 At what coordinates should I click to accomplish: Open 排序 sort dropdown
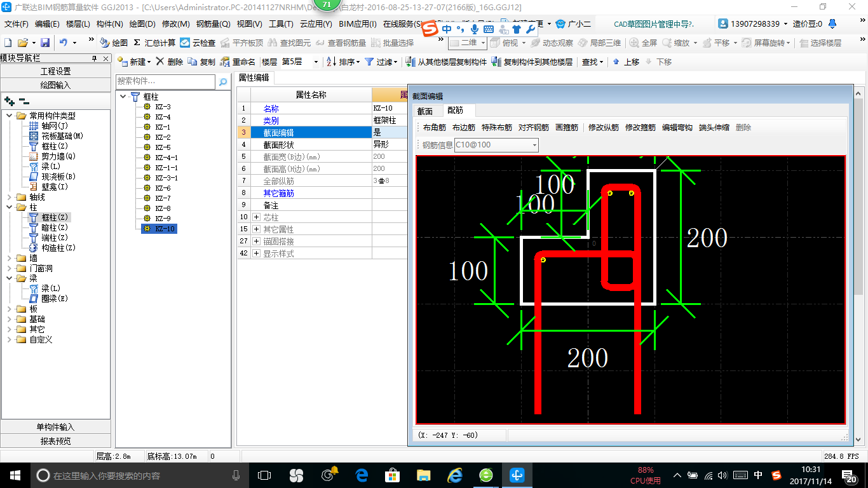pyautogui.click(x=357, y=62)
